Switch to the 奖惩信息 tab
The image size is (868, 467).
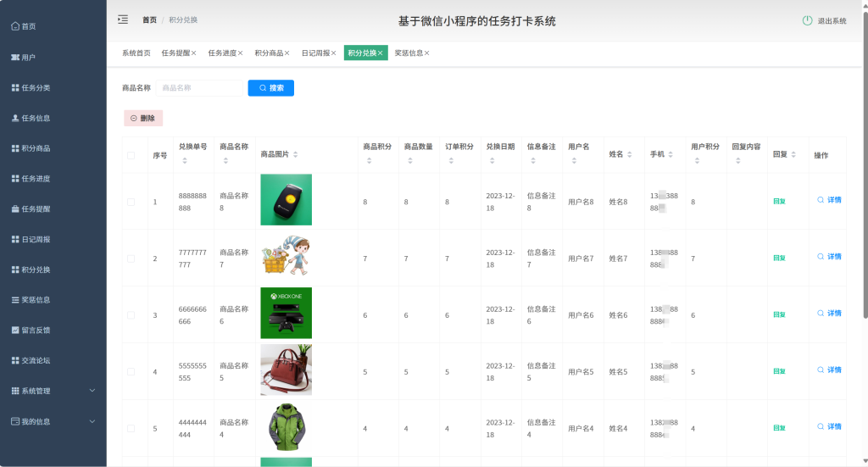(x=409, y=53)
